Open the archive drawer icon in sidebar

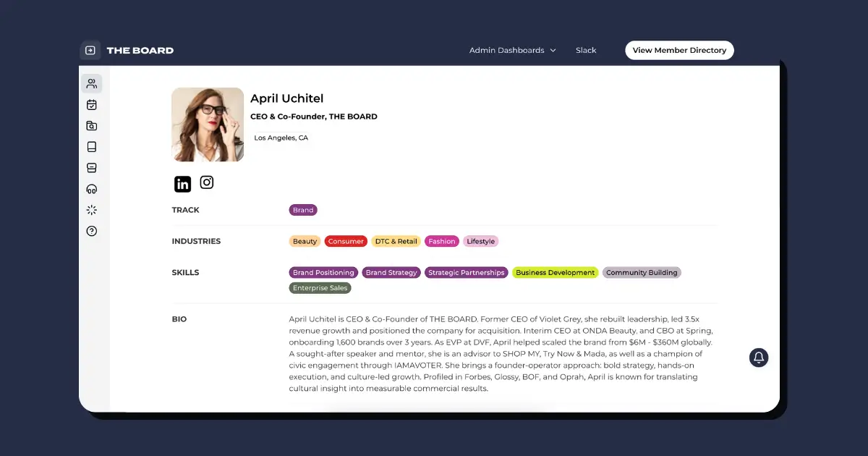click(92, 168)
